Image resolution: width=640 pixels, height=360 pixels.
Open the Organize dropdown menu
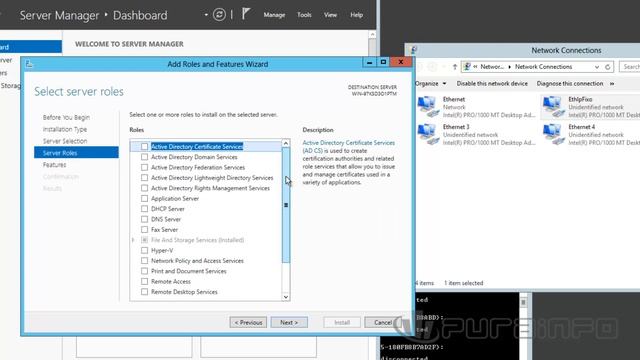(x=430, y=83)
